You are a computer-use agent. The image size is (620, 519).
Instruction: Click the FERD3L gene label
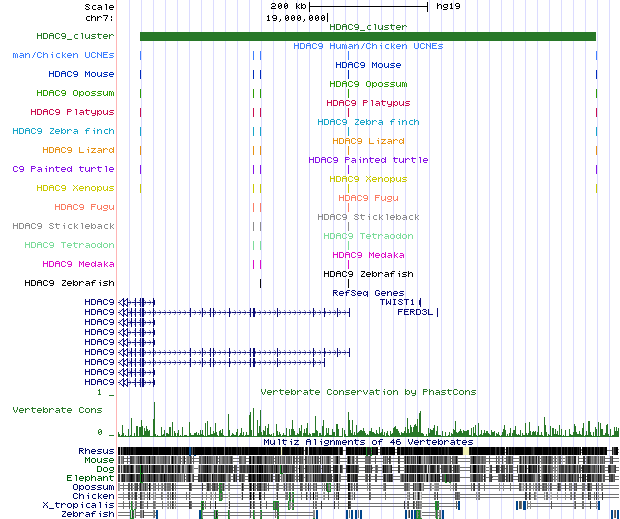click(x=413, y=312)
